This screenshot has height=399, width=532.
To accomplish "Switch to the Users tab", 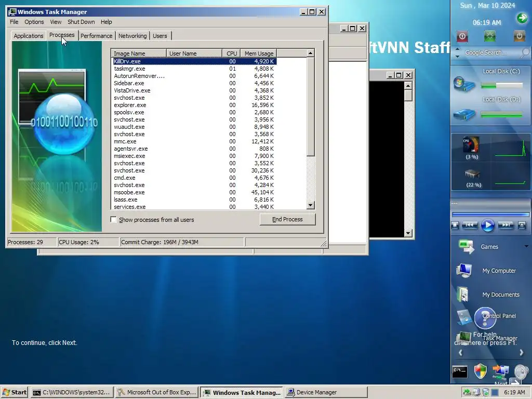I will tap(160, 36).
